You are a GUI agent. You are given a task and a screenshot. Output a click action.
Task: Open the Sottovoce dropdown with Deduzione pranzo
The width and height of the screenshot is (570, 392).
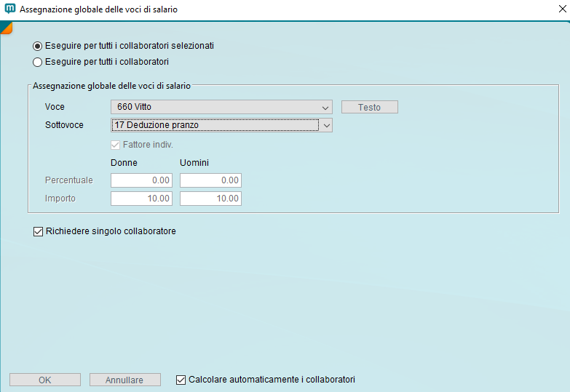click(221, 125)
